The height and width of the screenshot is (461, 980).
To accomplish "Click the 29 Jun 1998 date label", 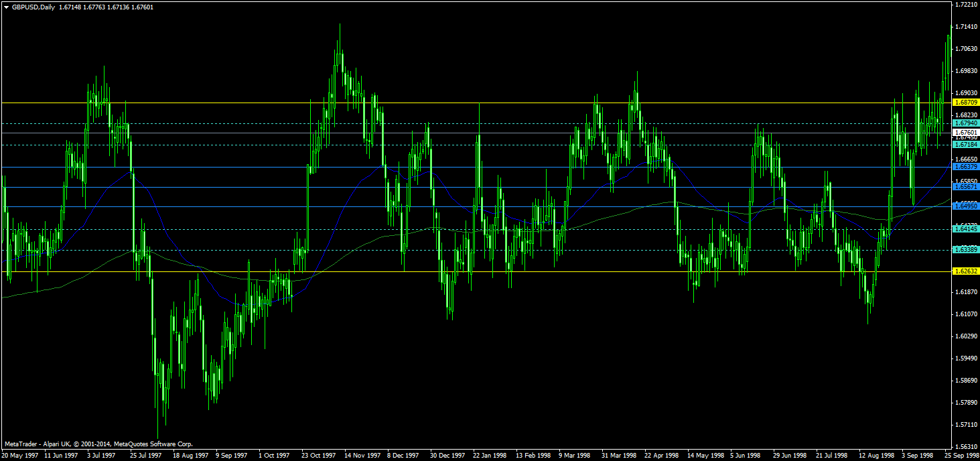I will (790, 455).
